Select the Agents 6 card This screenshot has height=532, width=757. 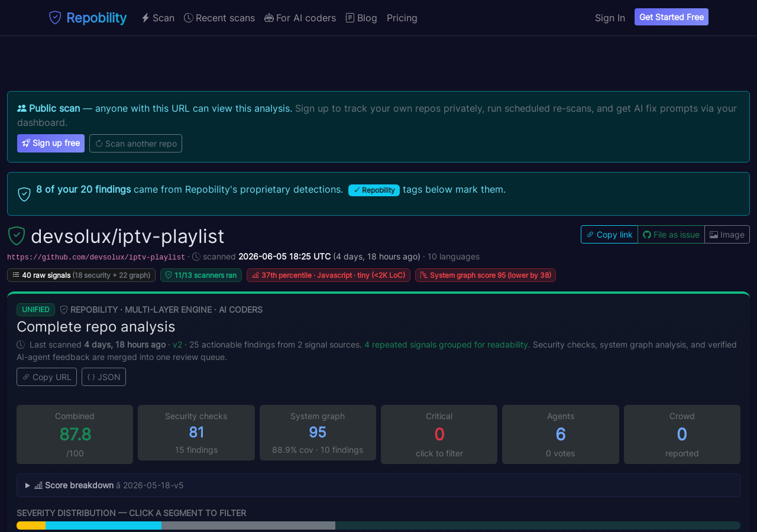click(561, 434)
